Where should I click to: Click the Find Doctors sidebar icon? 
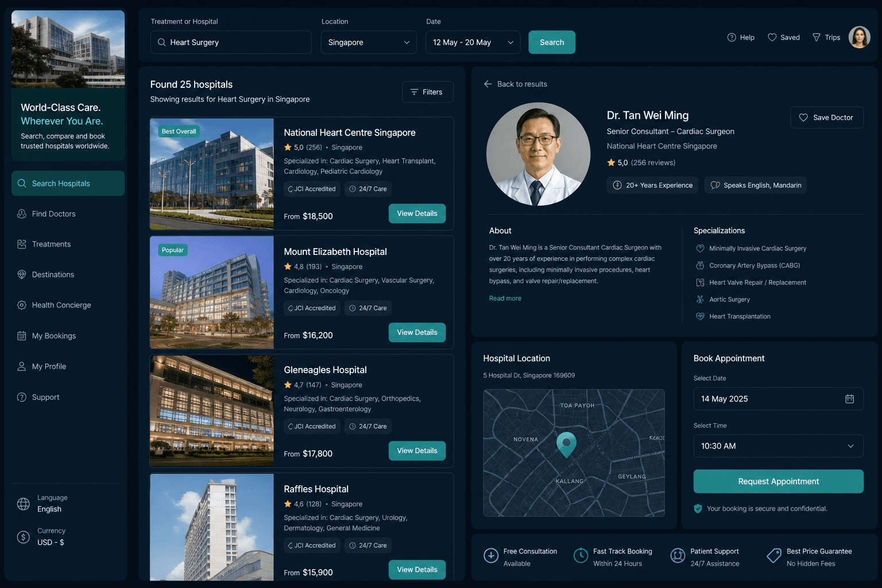[22, 214]
